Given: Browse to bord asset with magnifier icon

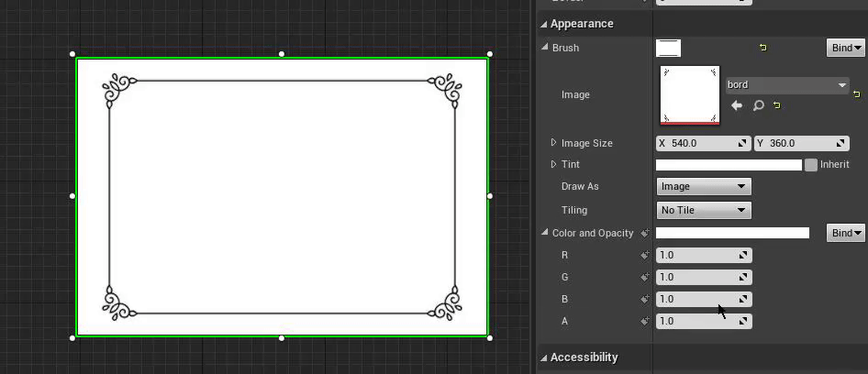Looking at the screenshot, I should coord(759,105).
